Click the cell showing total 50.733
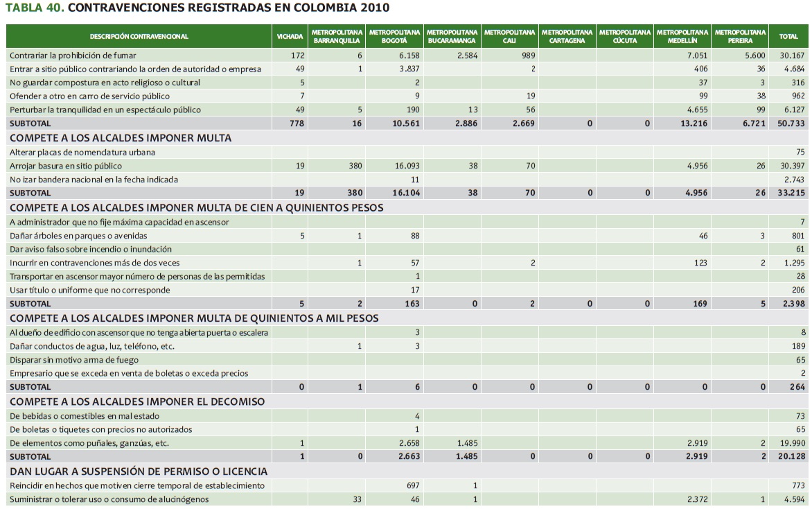Screen dimensions: 812x509 coord(792,123)
